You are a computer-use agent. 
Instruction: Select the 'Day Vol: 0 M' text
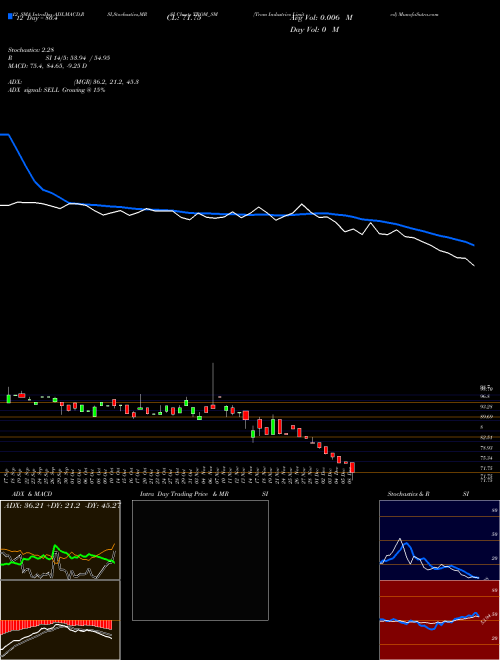pos(314,30)
